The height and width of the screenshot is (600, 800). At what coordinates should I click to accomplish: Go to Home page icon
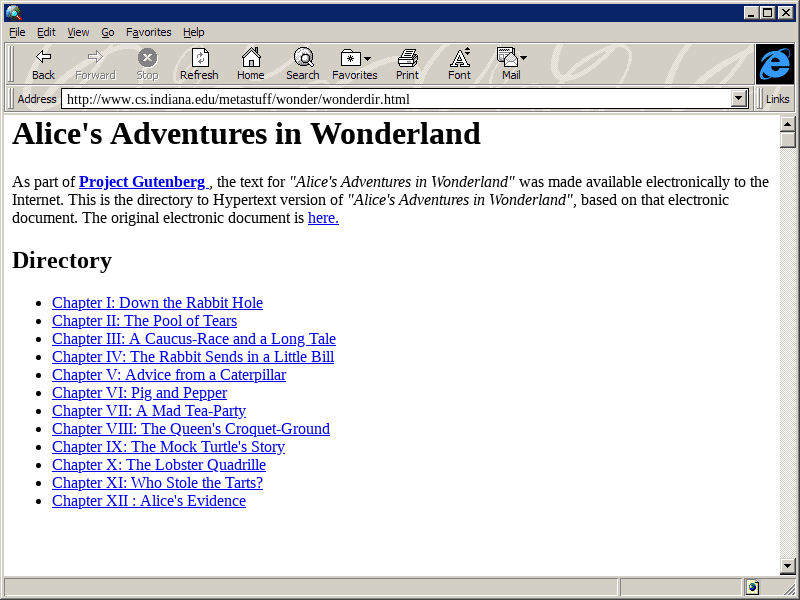click(x=251, y=64)
